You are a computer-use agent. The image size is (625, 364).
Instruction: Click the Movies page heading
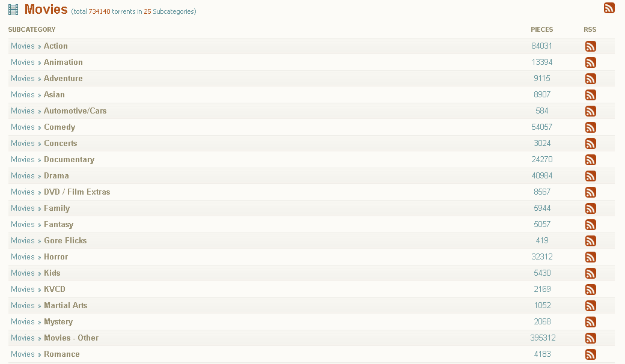46,9
